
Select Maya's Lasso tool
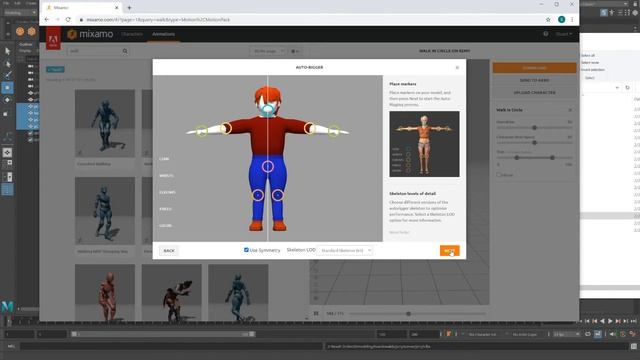(7, 63)
